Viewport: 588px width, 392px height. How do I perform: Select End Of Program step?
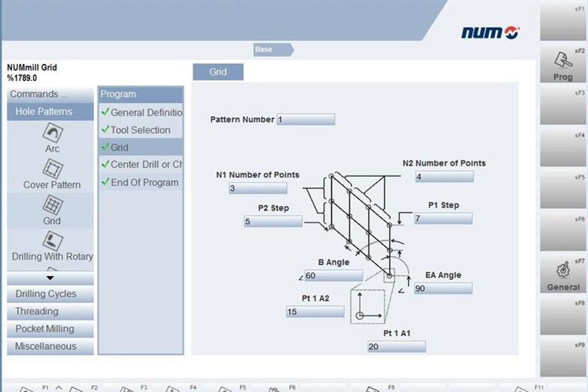(141, 183)
